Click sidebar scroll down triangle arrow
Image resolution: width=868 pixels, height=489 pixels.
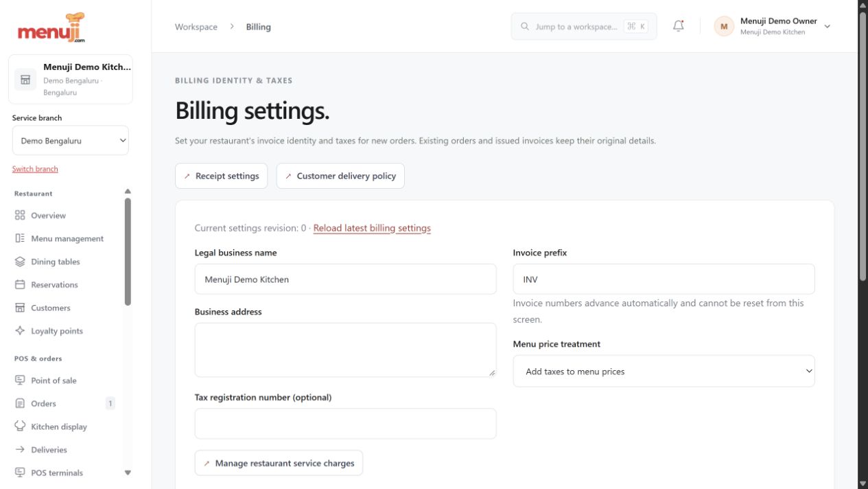tap(128, 473)
